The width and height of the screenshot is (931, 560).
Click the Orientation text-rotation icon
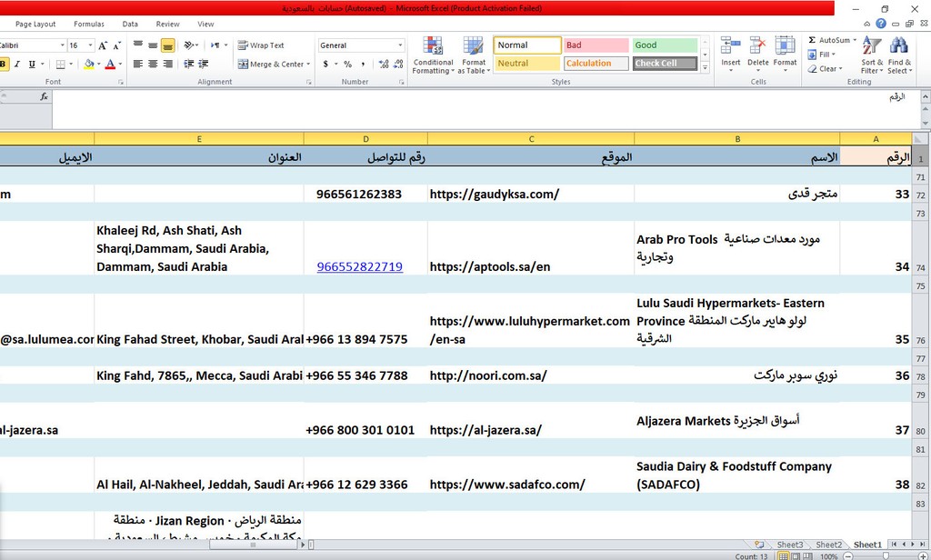click(x=189, y=45)
